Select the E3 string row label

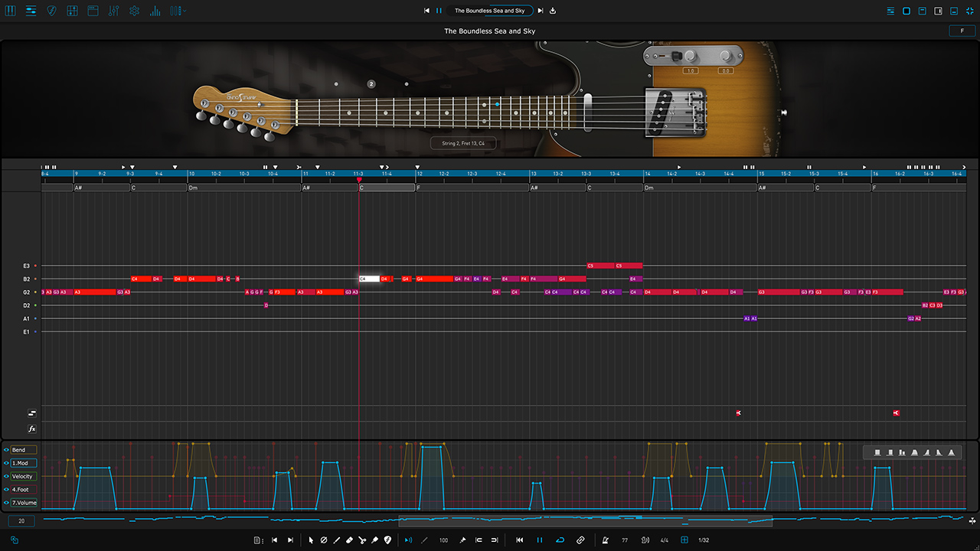tap(26, 266)
